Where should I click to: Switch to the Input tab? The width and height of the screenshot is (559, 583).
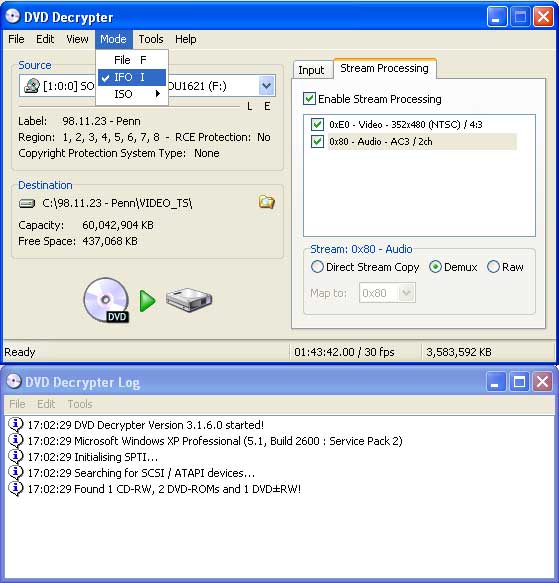[x=311, y=70]
